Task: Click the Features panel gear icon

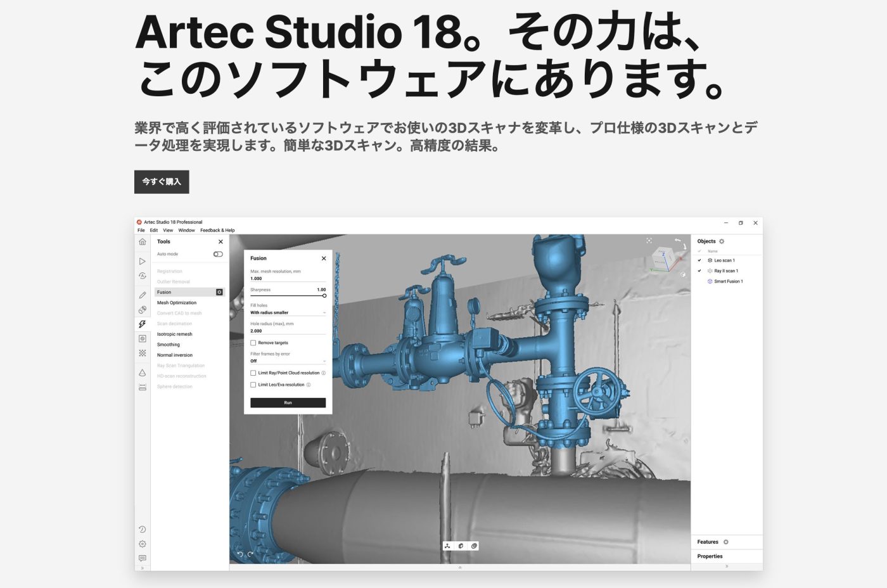Action: click(x=726, y=542)
